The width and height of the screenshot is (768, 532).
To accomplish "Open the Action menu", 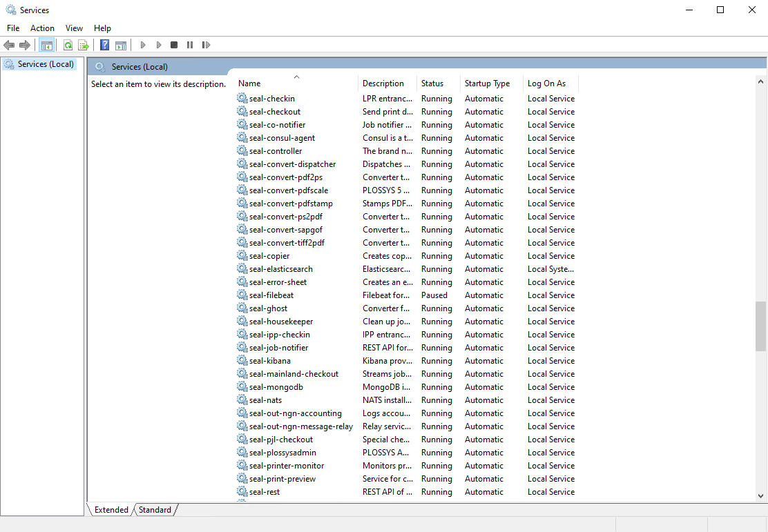I will tap(42, 28).
